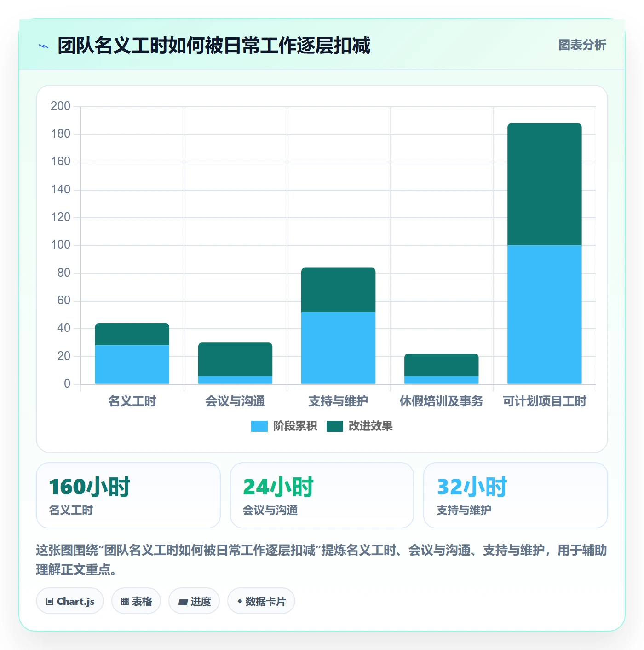Click the green segment of 会议与沟通 bar
The image size is (644, 650).
(235, 359)
